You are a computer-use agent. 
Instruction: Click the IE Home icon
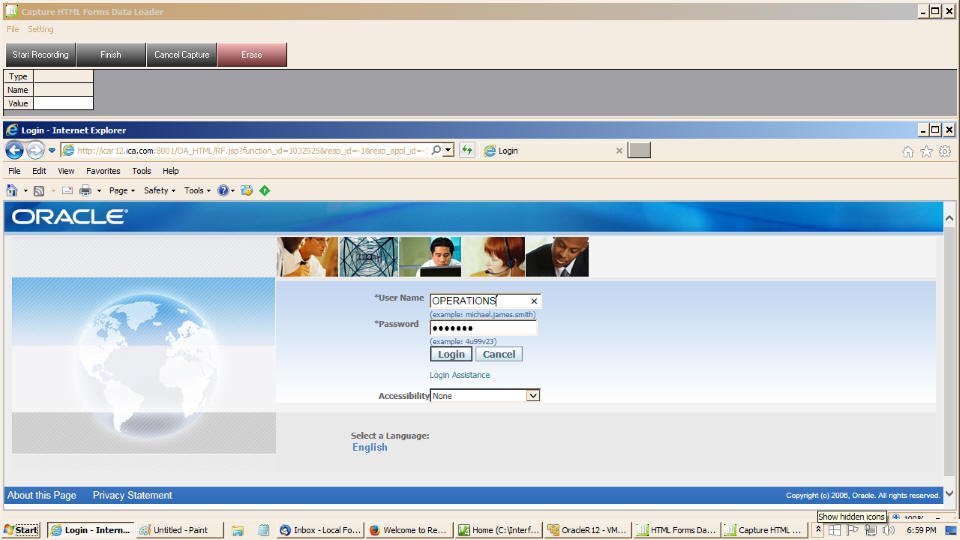coord(908,151)
